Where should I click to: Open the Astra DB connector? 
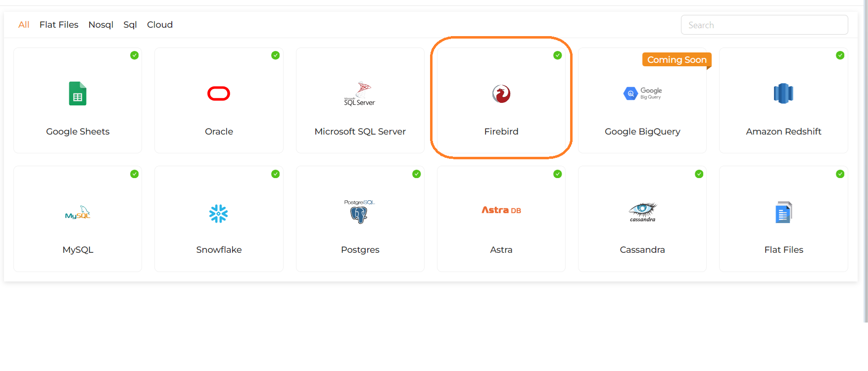coord(501,210)
